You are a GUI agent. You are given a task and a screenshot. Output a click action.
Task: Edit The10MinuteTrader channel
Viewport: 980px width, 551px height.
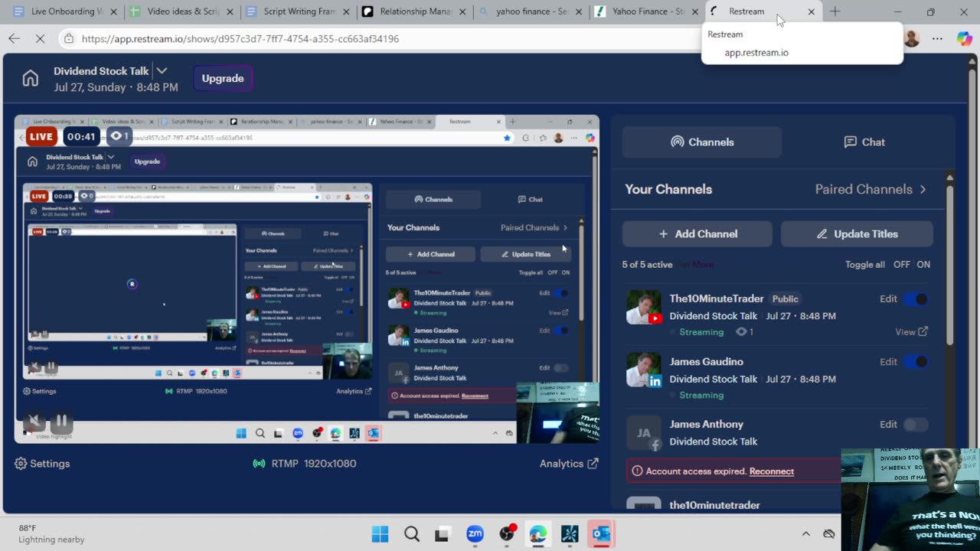pyautogui.click(x=888, y=299)
